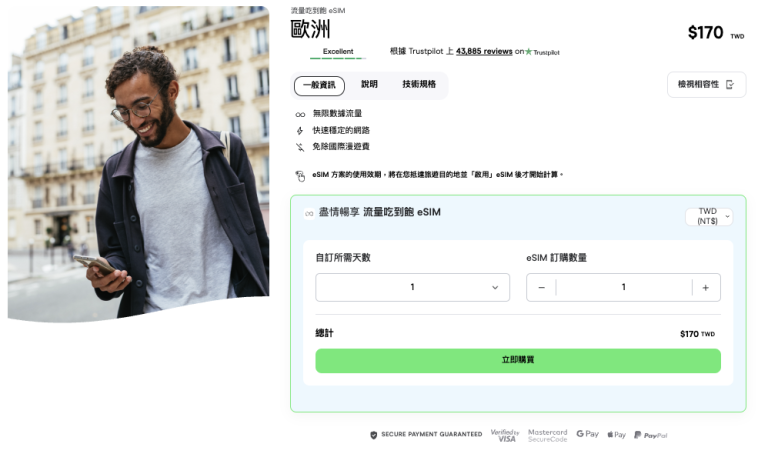768x454 pixels.
Task: Increase eSIM quantity with plus button
Action: coord(706,287)
